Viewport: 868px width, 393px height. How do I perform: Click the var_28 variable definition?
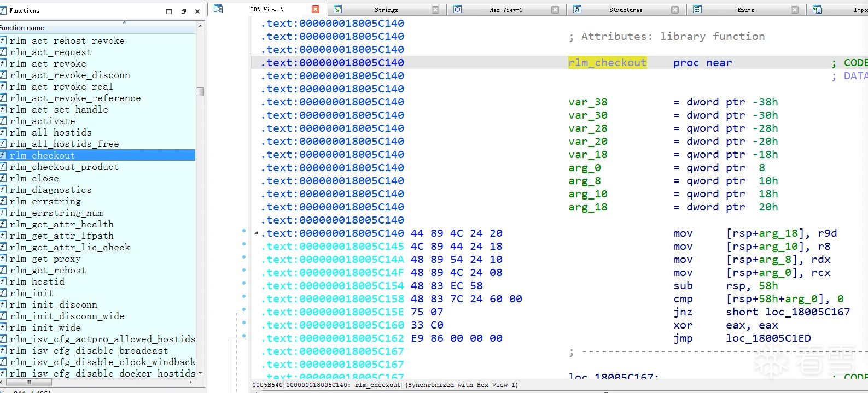coord(588,128)
